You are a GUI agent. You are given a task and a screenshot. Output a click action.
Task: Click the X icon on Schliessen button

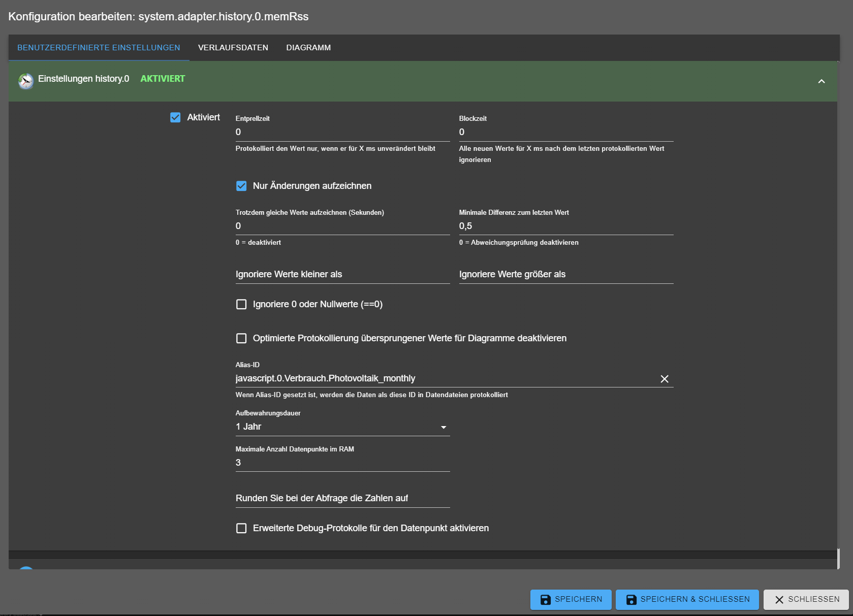[779, 600]
